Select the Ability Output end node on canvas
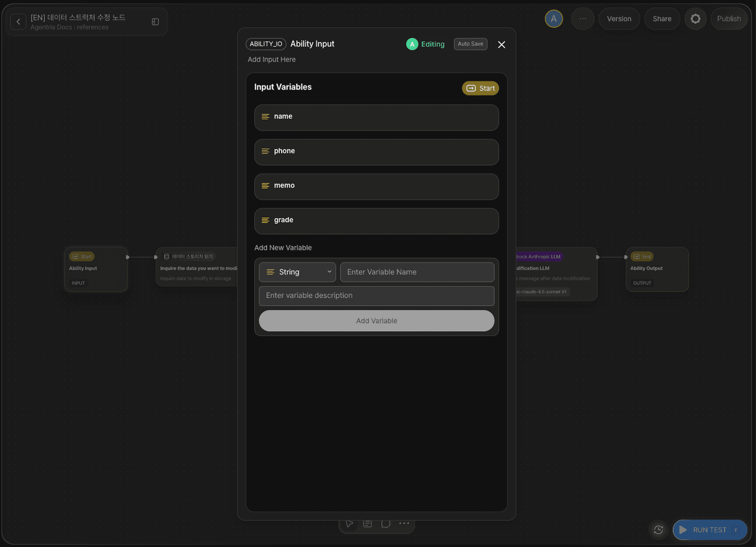Screen dimensions: 756x547 [x=657, y=269]
